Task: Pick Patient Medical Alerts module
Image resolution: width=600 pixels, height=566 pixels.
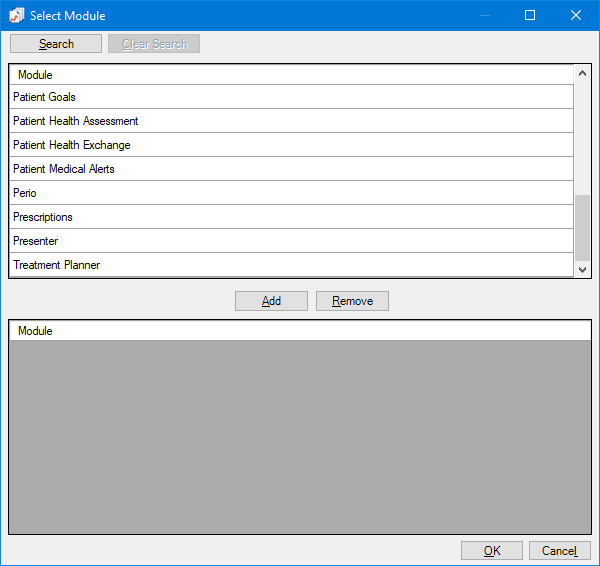Action: click(x=63, y=169)
